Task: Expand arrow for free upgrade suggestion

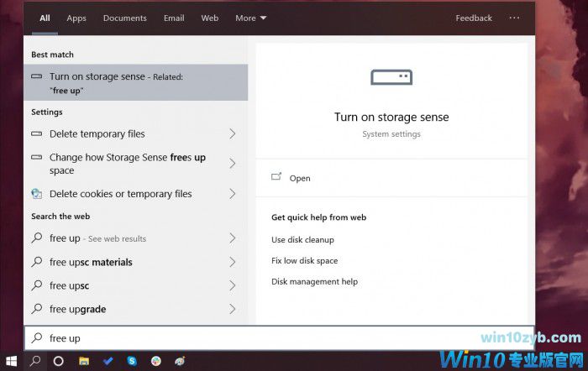Action: coord(233,309)
